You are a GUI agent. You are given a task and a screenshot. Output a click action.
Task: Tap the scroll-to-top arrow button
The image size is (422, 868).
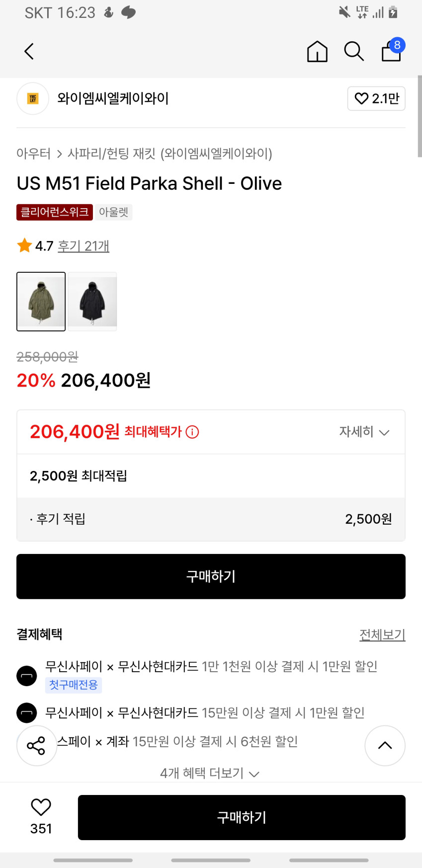[x=385, y=745]
